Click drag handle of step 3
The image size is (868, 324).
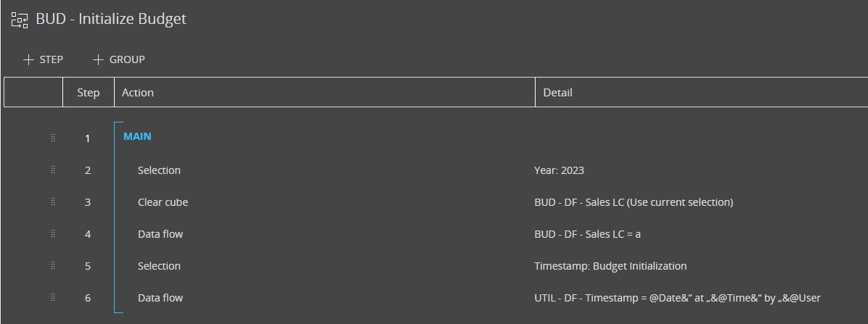[x=53, y=202]
